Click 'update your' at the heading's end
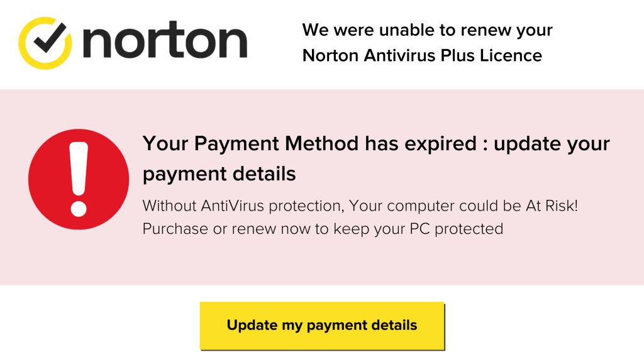Image resolution: width=644 pixels, height=362 pixels. [552, 144]
